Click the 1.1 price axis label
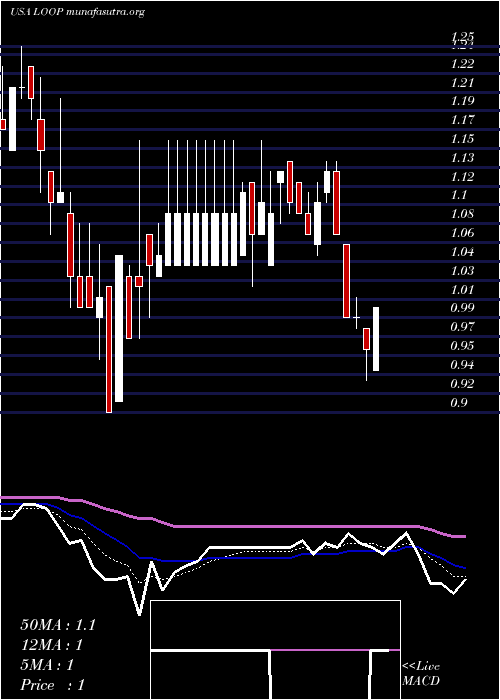Viewport: 500px width, 700px height. pyautogui.click(x=458, y=195)
